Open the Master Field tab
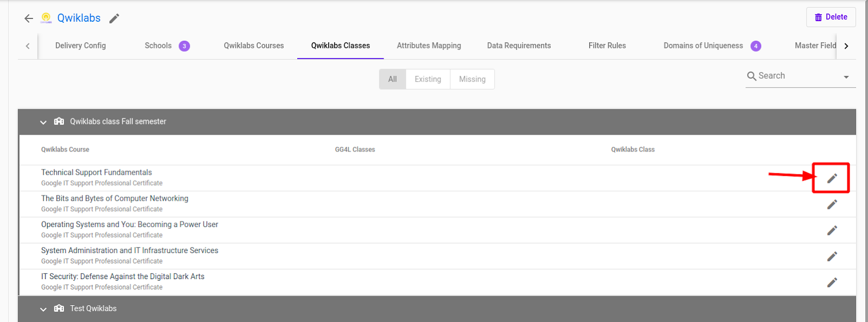 tap(815, 46)
